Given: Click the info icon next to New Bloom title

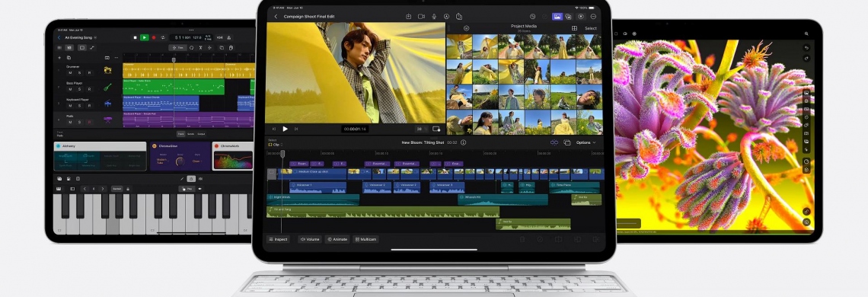Looking at the screenshot, I should click(464, 142).
